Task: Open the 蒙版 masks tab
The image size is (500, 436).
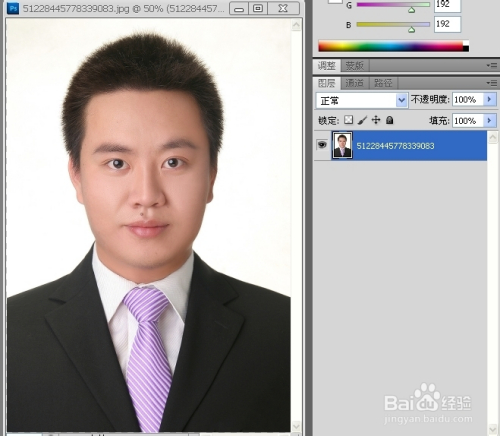Action: pos(354,65)
